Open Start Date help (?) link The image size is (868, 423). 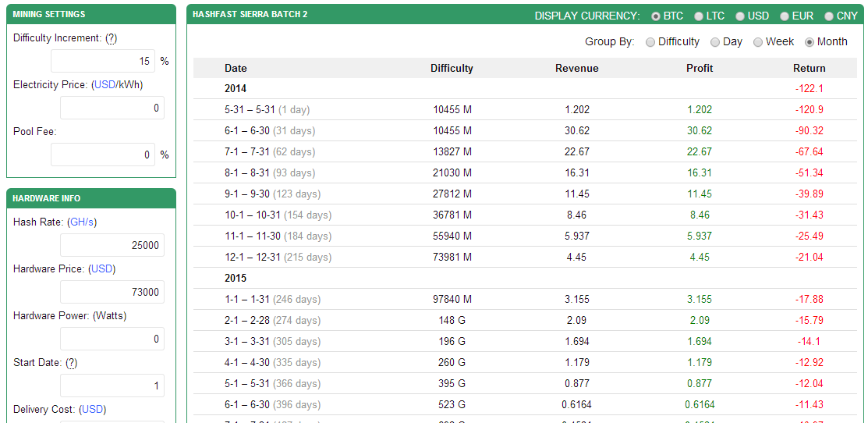point(71,363)
